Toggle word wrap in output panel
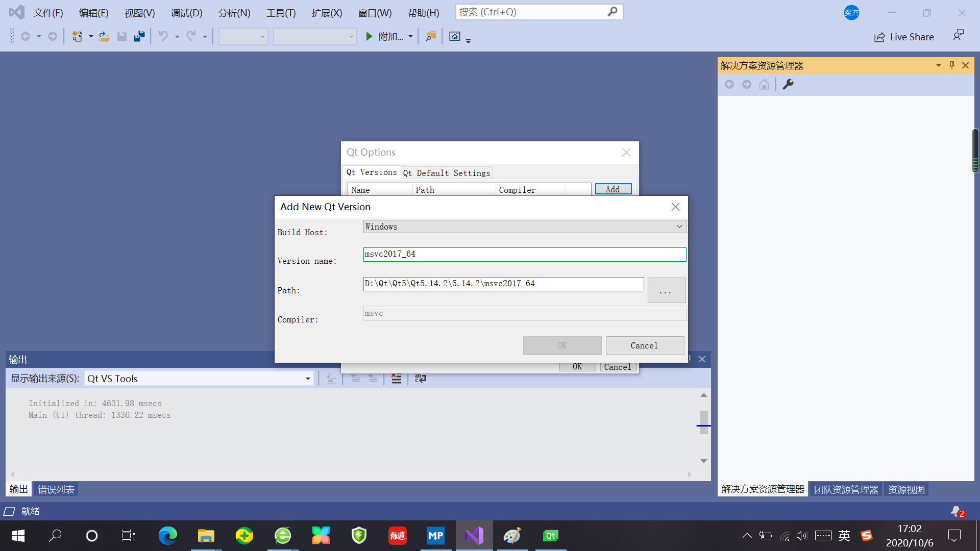980x551 pixels. click(420, 379)
